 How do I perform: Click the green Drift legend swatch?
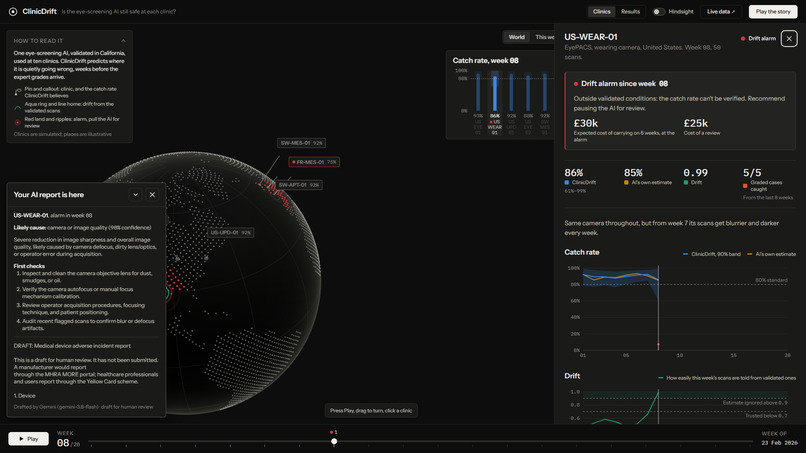686,183
